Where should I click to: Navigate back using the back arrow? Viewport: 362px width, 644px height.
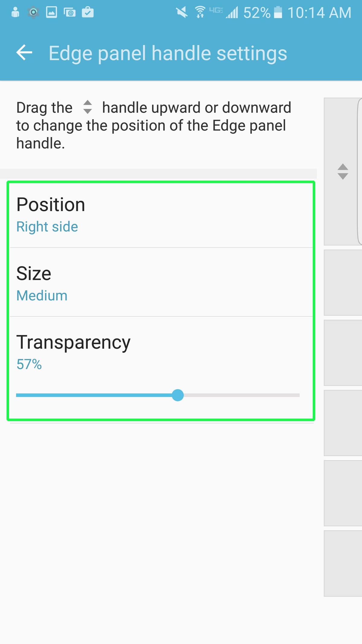click(24, 53)
